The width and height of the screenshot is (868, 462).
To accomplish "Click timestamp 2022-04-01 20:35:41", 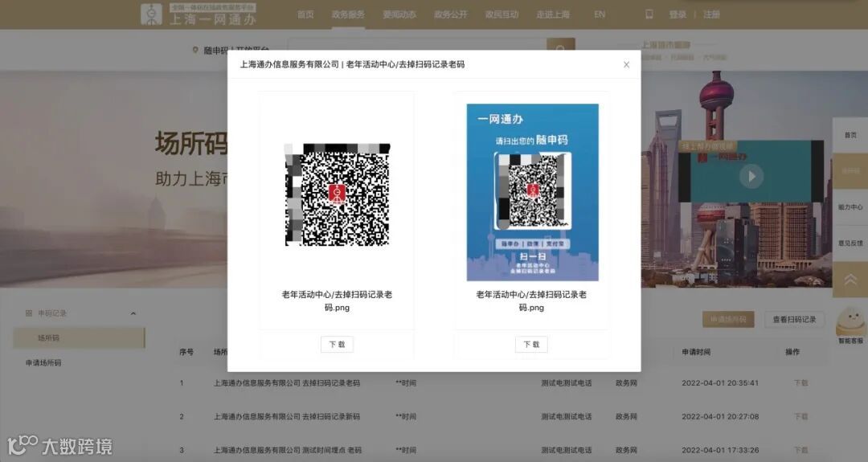I will point(719,383).
